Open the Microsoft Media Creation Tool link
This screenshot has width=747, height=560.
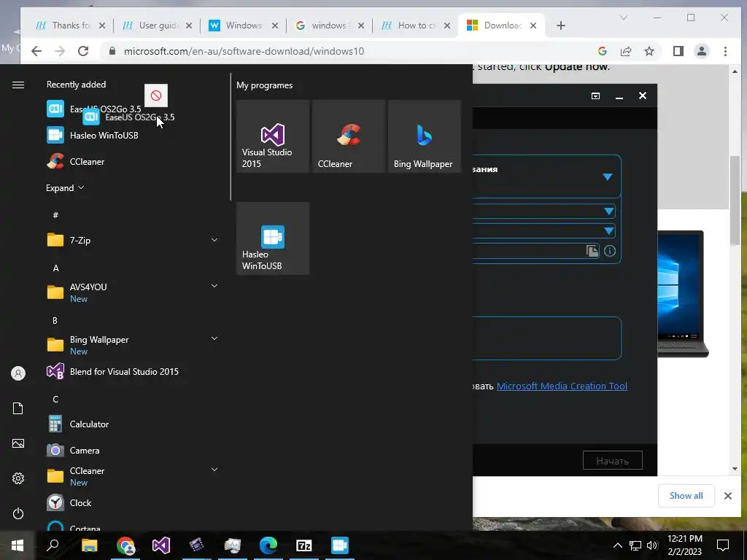[562, 386]
